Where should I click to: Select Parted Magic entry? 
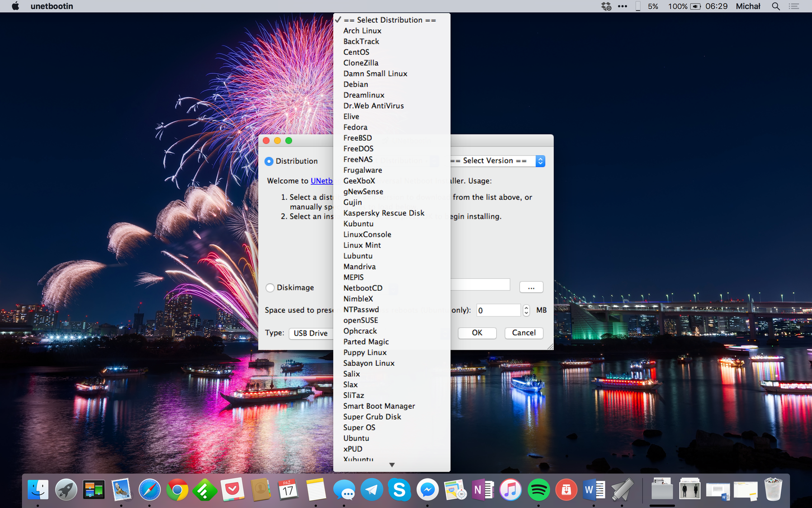(392, 342)
